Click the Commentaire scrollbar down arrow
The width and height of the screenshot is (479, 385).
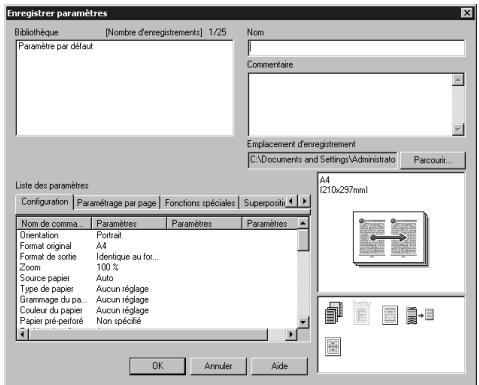pos(458,129)
